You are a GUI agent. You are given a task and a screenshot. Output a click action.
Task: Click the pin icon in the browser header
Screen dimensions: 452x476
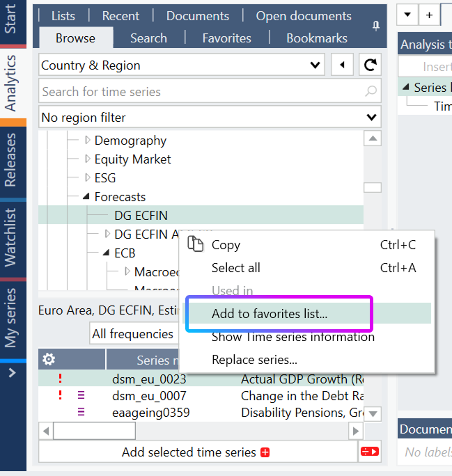click(x=376, y=26)
